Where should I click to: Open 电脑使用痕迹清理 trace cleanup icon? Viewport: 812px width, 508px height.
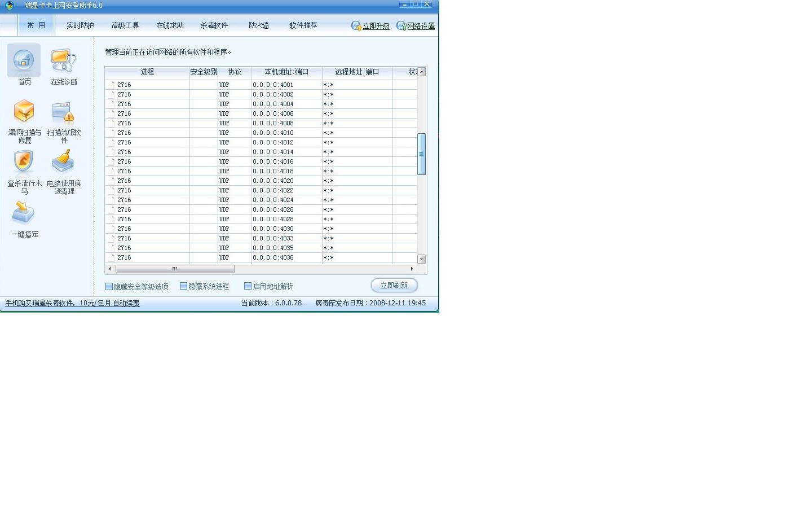pos(63,161)
